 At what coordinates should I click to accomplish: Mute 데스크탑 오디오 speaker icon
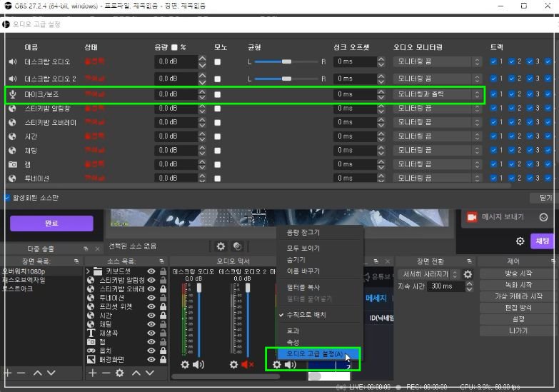point(198,365)
